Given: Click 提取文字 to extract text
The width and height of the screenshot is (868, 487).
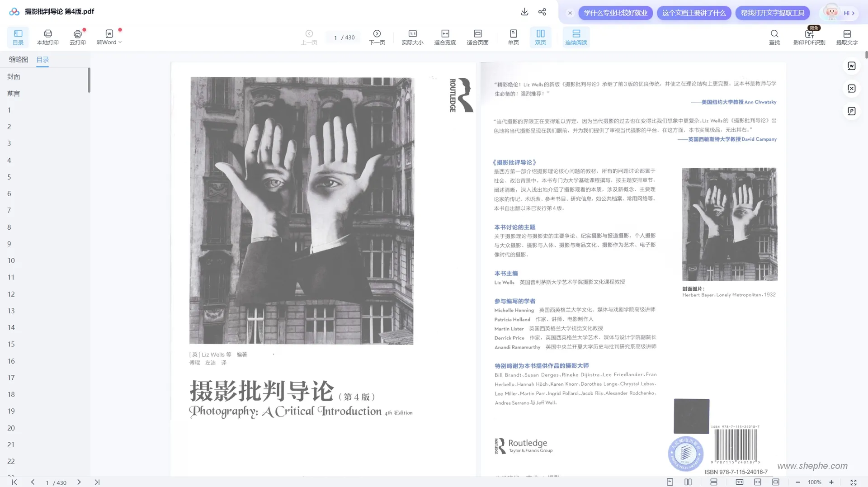Looking at the screenshot, I should pyautogui.click(x=848, y=37).
